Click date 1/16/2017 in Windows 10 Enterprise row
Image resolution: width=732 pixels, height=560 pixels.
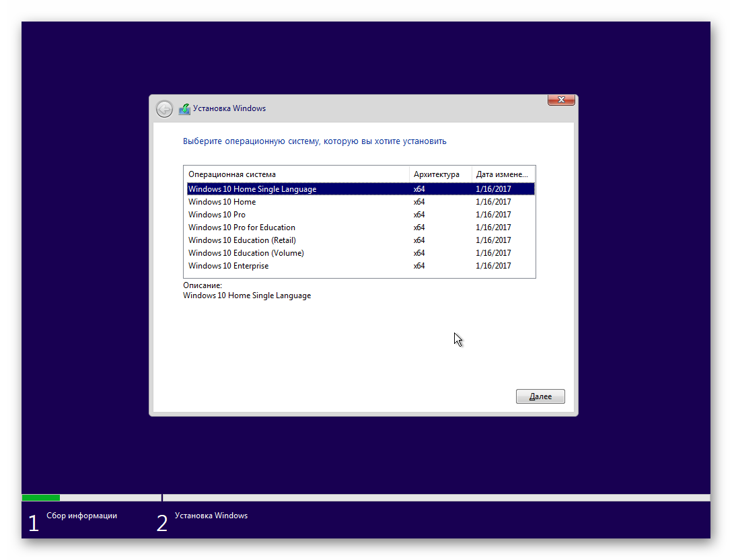coord(493,265)
